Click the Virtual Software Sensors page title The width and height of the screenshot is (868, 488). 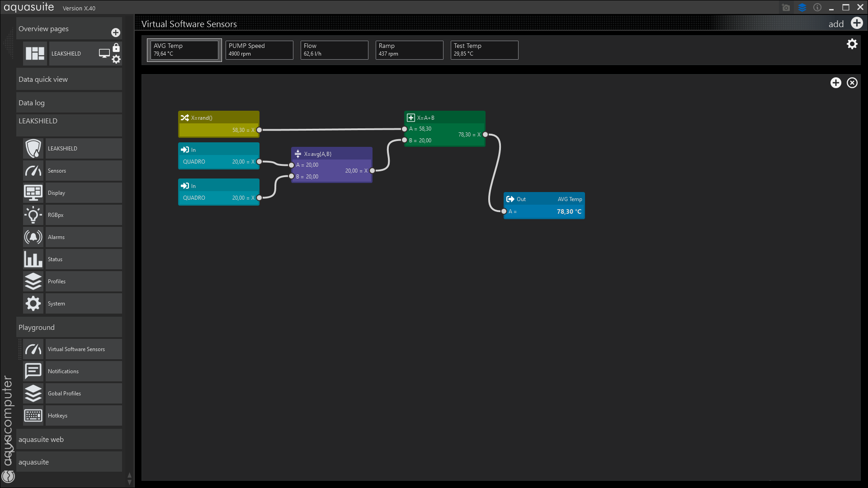189,24
